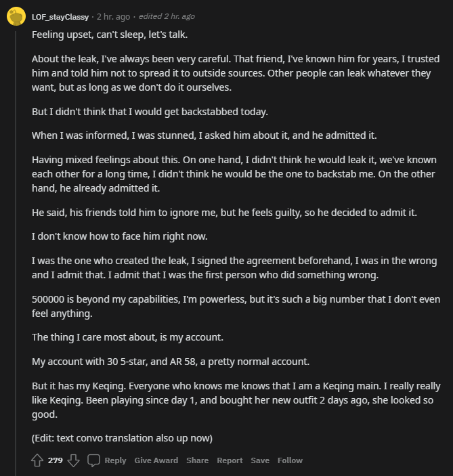The height and width of the screenshot is (476, 453).
Task: Click the 279 vote score
Action: tap(56, 460)
